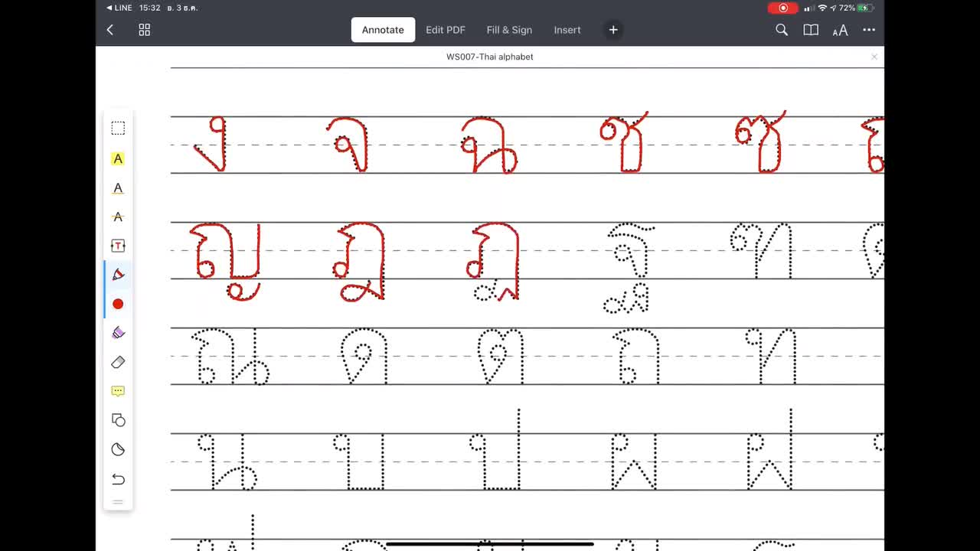
Task: Open the AA reading appearance settings
Action: point(840,30)
